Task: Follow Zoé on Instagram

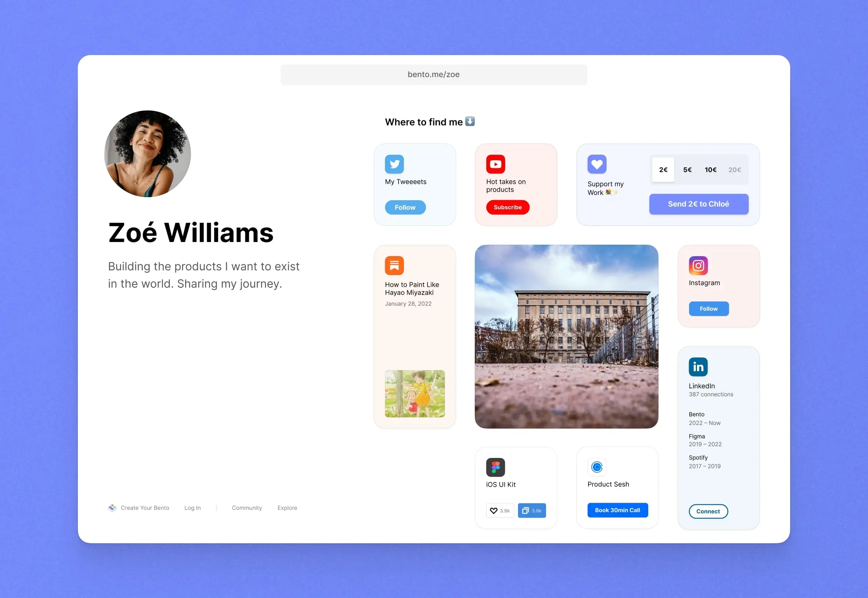Action: tap(709, 308)
